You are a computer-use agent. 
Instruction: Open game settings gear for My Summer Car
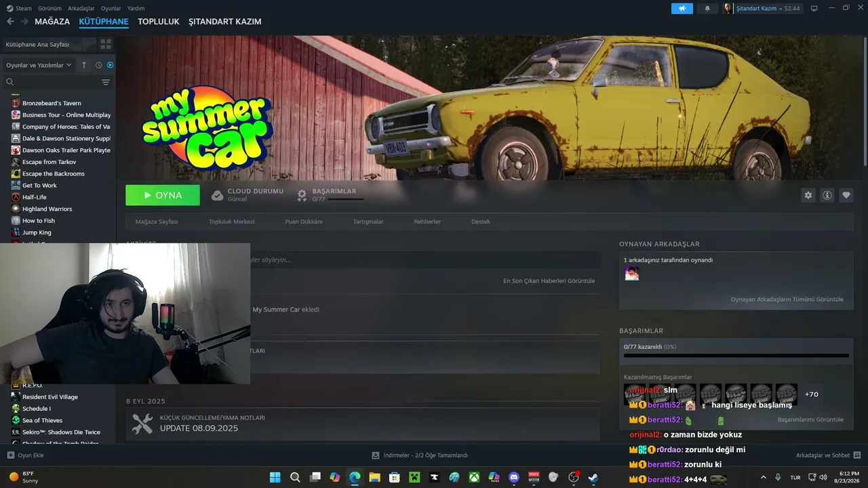[x=808, y=195]
